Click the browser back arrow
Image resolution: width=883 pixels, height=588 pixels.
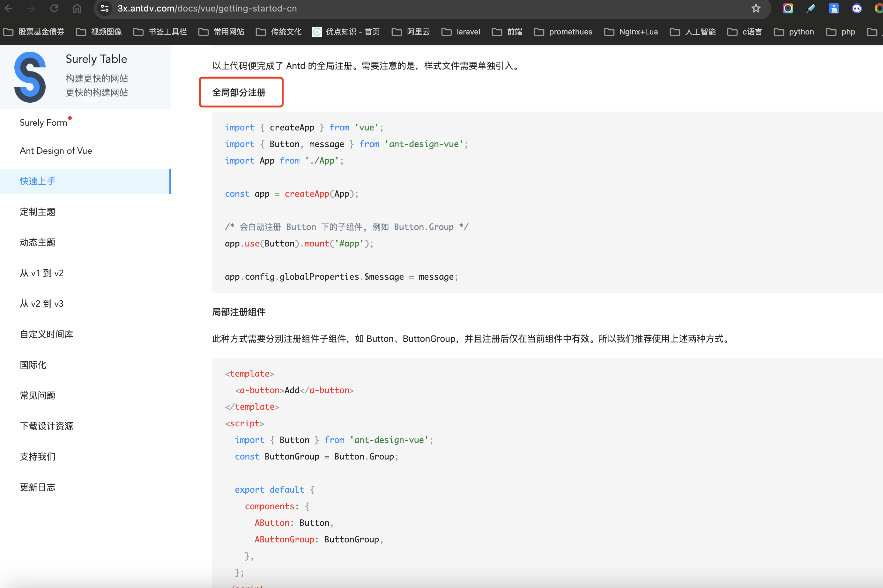coord(9,8)
